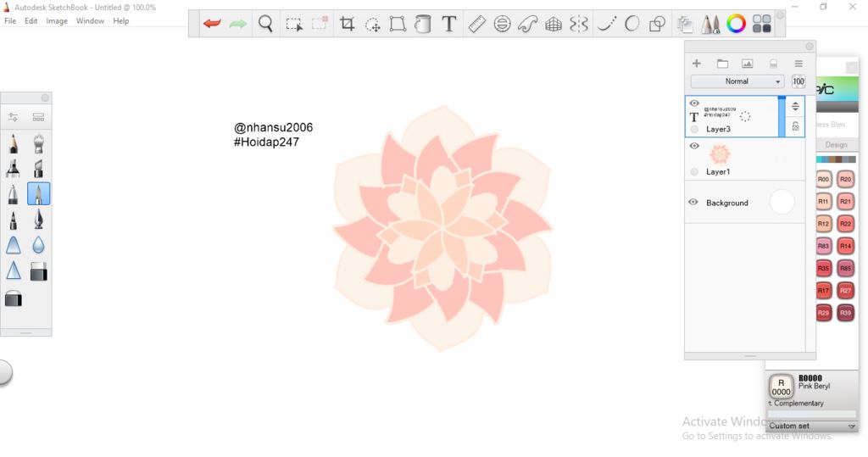Image resolution: width=868 pixels, height=457 pixels.
Task: Choose the Crop tool
Action: 347,24
